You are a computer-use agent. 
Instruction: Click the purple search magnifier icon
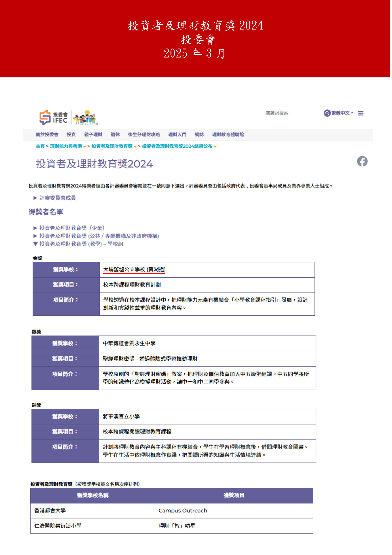(327, 113)
